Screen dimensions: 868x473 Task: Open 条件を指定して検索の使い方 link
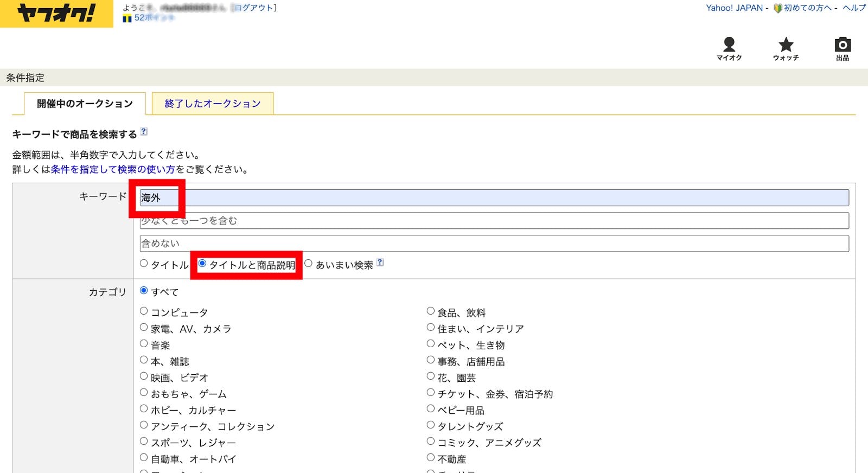113,169
